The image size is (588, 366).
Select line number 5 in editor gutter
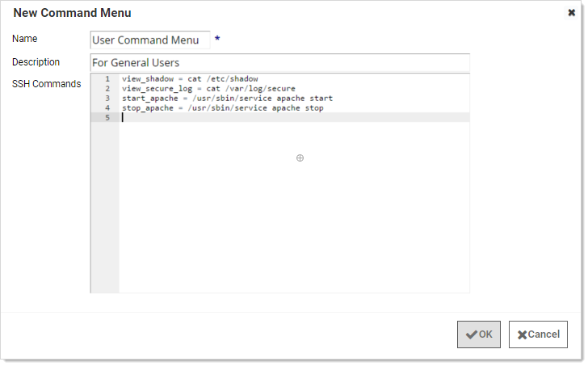point(107,117)
